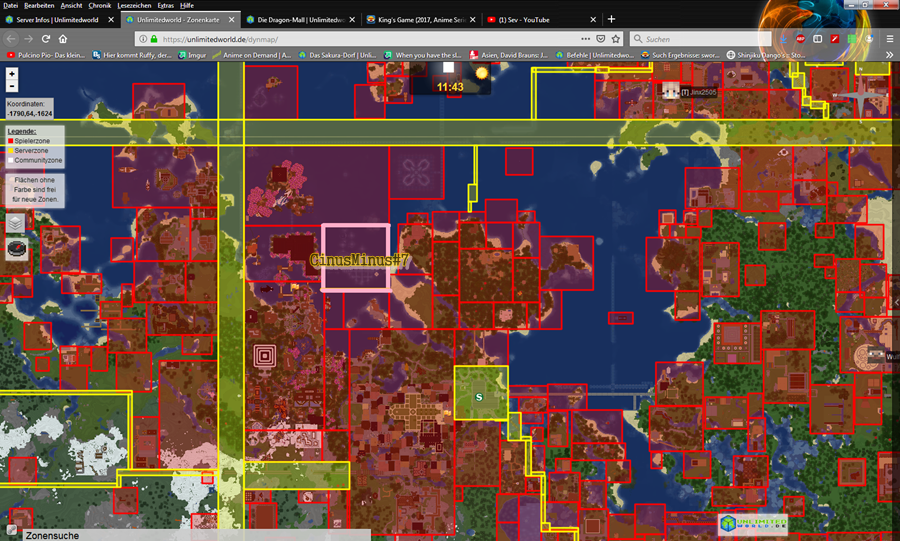Close the Sev - YouTube tab

pos(593,20)
